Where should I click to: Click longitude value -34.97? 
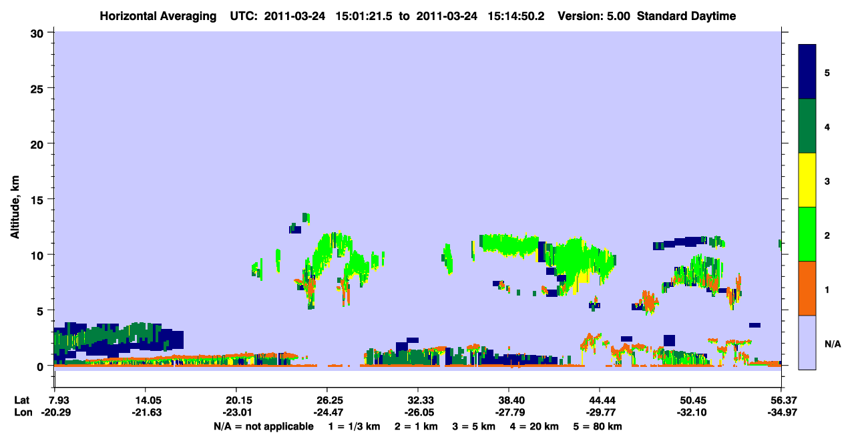[781, 413]
